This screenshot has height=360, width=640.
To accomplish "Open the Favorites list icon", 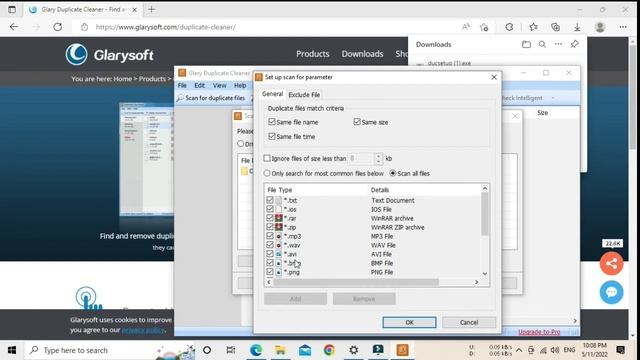I will [533, 27].
